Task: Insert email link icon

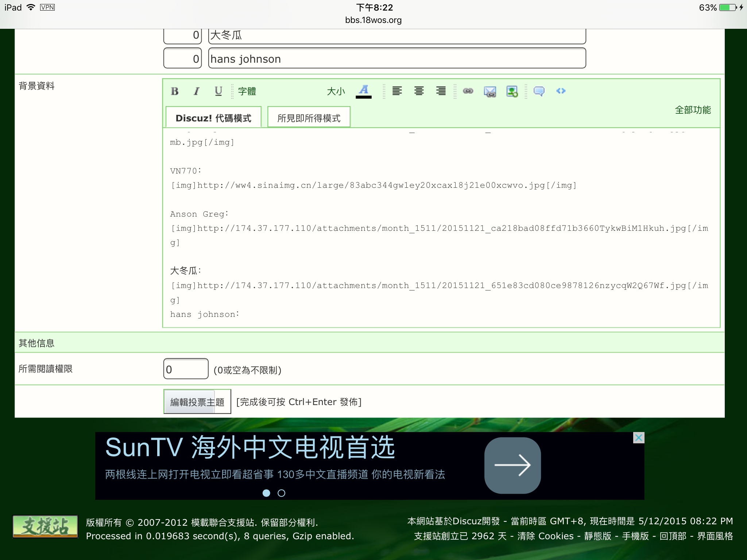Action: click(x=490, y=91)
